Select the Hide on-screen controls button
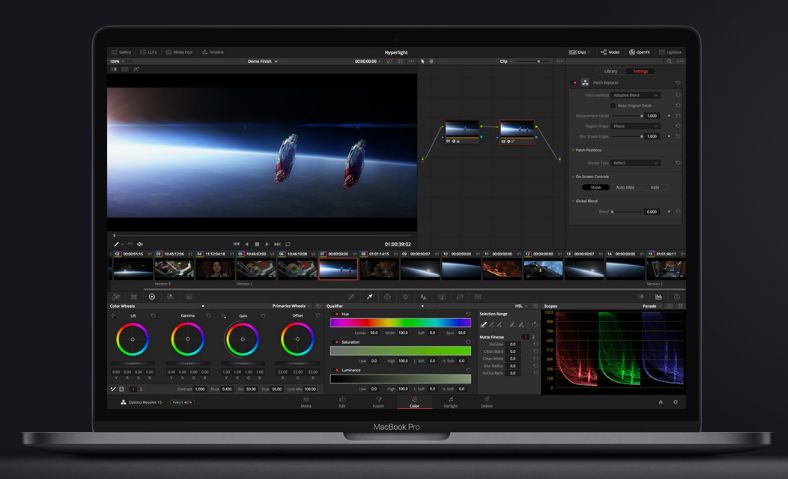This screenshot has width=788, height=479. coord(655,187)
